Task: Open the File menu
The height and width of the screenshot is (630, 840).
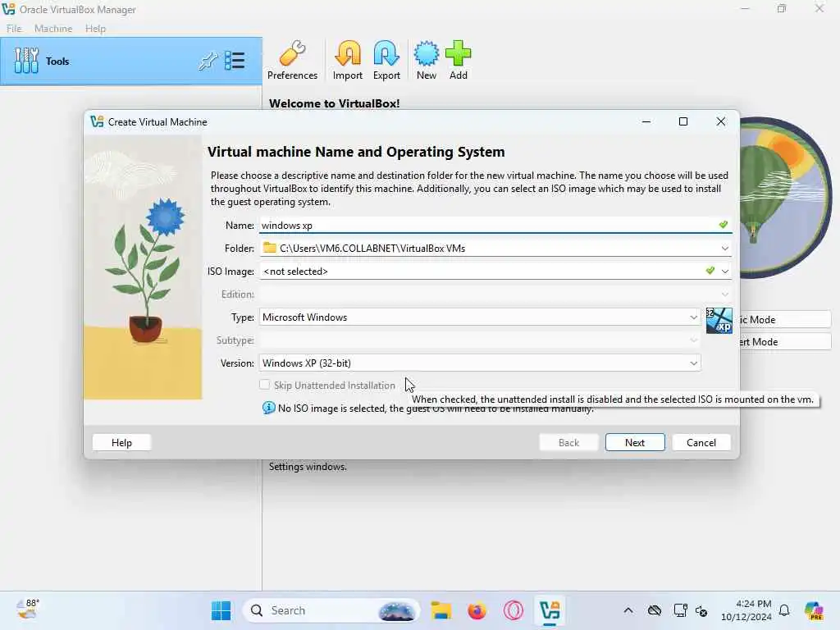Action: [14, 29]
